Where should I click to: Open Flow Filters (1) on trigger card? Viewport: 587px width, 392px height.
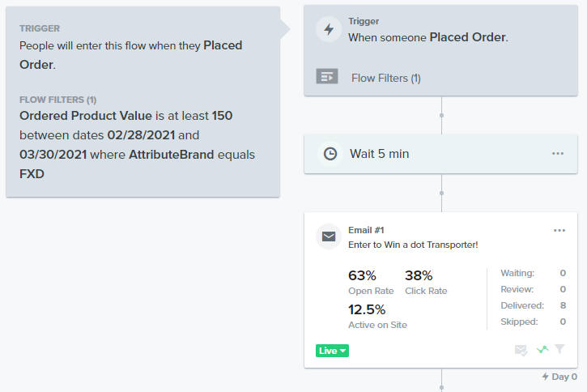[x=386, y=79]
